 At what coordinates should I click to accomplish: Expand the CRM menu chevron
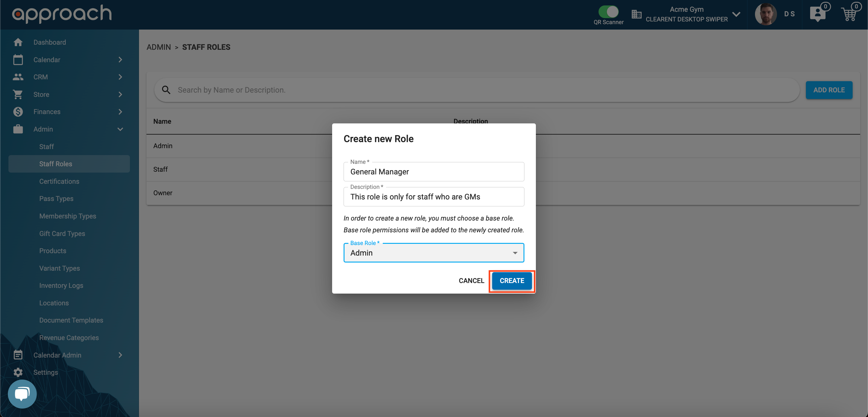pyautogui.click(x=120, y=77)
